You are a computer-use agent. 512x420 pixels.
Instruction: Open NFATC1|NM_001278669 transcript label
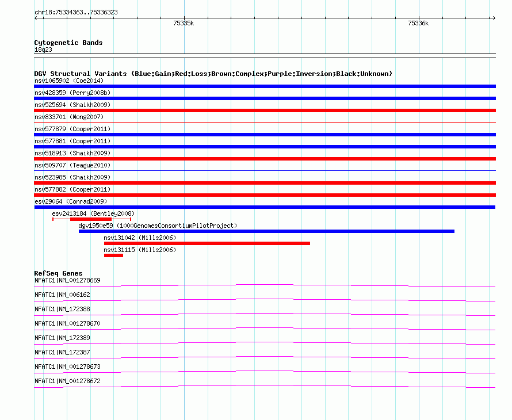pyautogui.click(x=67, y=281)
